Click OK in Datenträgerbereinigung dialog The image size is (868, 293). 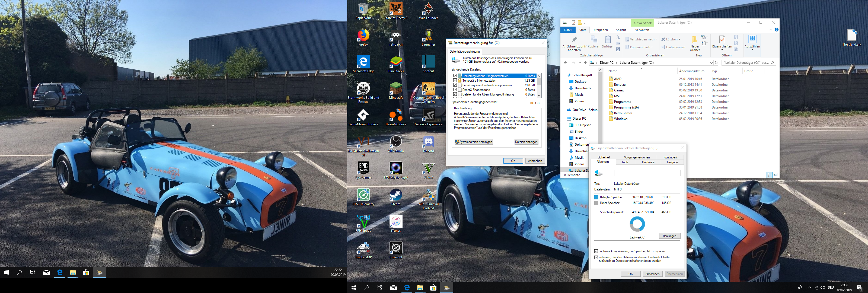pyautogui.click(x=513, y=161)
